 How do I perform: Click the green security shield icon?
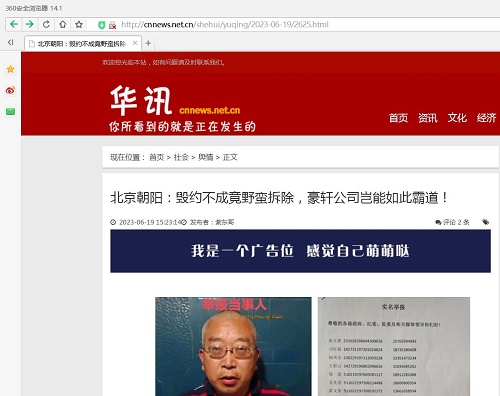(x=101, y=25)
